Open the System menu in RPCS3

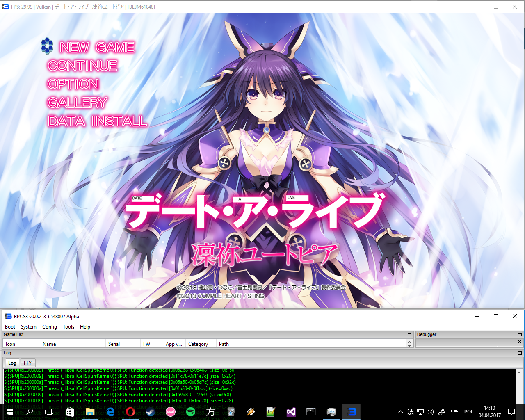pos(29,327)
